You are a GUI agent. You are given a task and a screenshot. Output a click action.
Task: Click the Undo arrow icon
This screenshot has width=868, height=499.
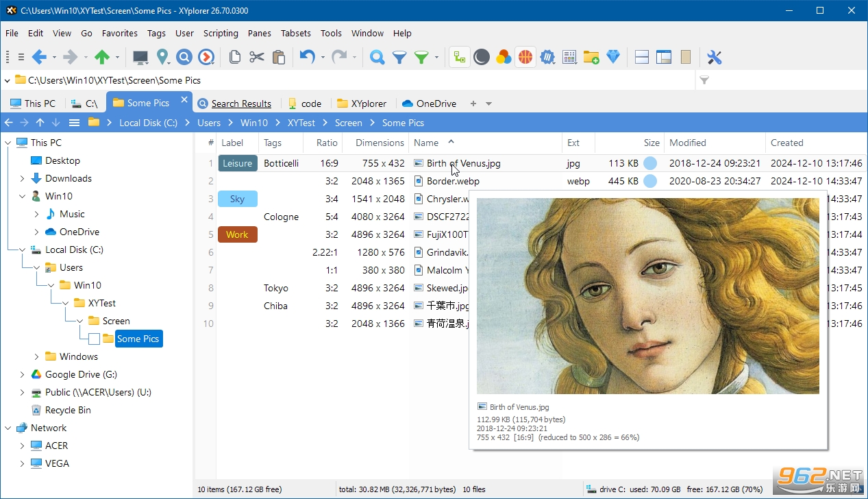(307, 57)
